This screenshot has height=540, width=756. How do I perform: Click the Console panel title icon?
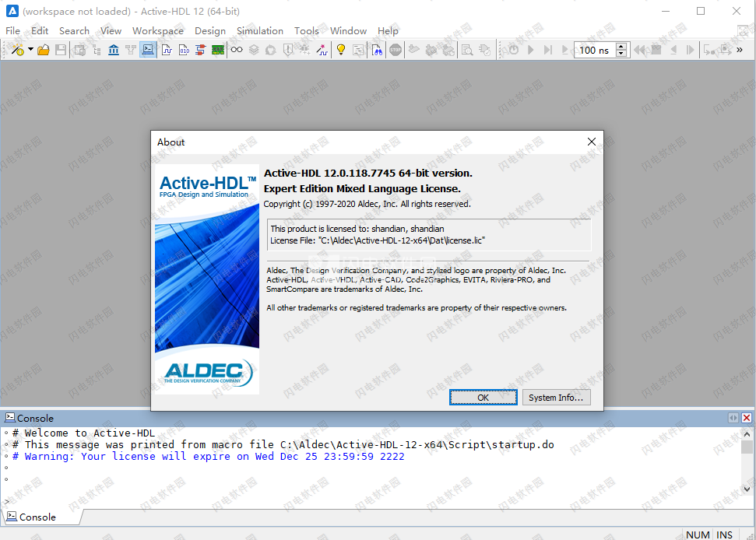9,418
